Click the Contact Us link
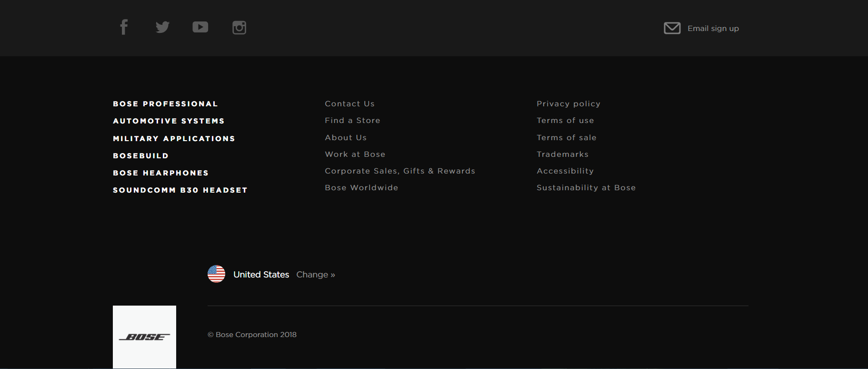Image resolution: width=868 pixels, height=369 pixels. [x=349, y=104]
